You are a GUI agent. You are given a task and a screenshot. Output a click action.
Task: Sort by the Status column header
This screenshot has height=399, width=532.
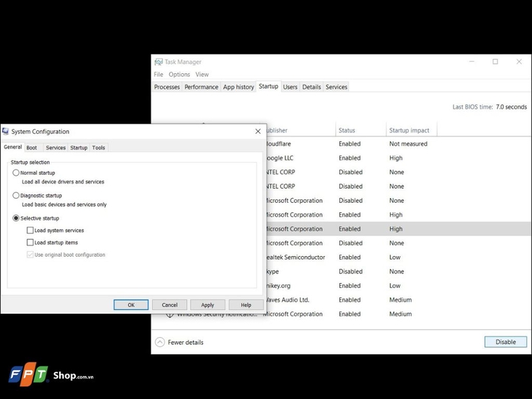coord(361,130)
